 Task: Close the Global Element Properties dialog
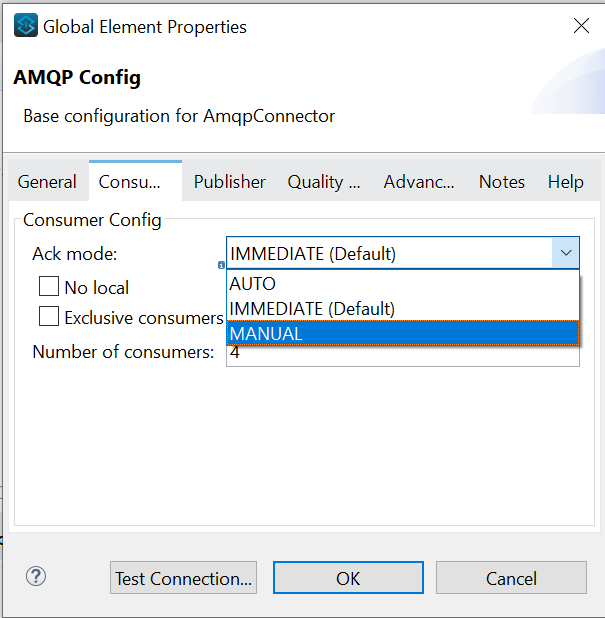tap(581, 26)
